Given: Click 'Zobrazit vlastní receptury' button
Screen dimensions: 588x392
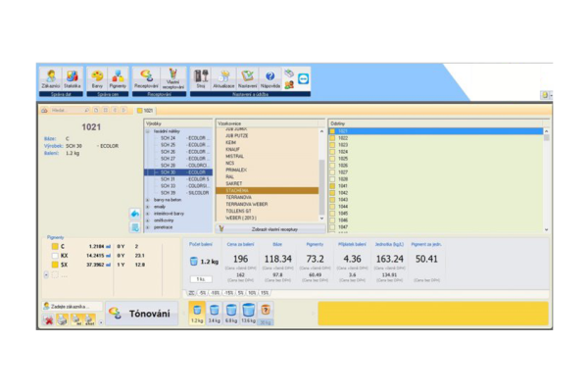Looking at the screenshot, I should tap(269, 227).
